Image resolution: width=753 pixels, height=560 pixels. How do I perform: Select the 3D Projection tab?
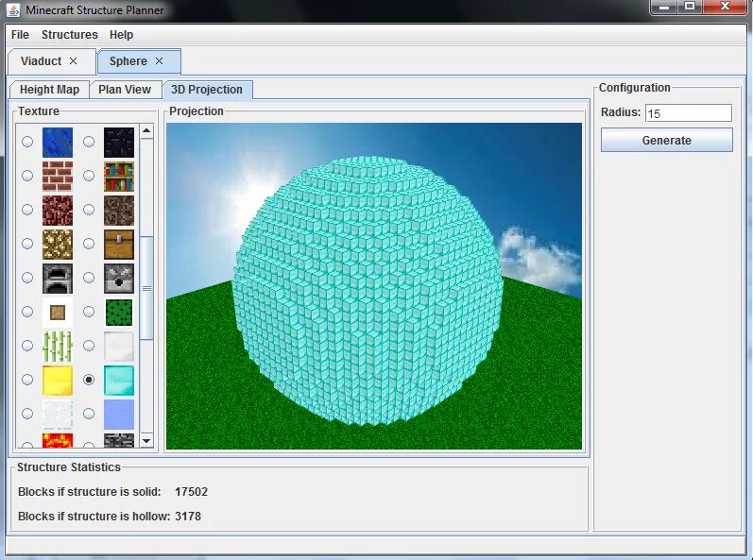coord(207,90)
